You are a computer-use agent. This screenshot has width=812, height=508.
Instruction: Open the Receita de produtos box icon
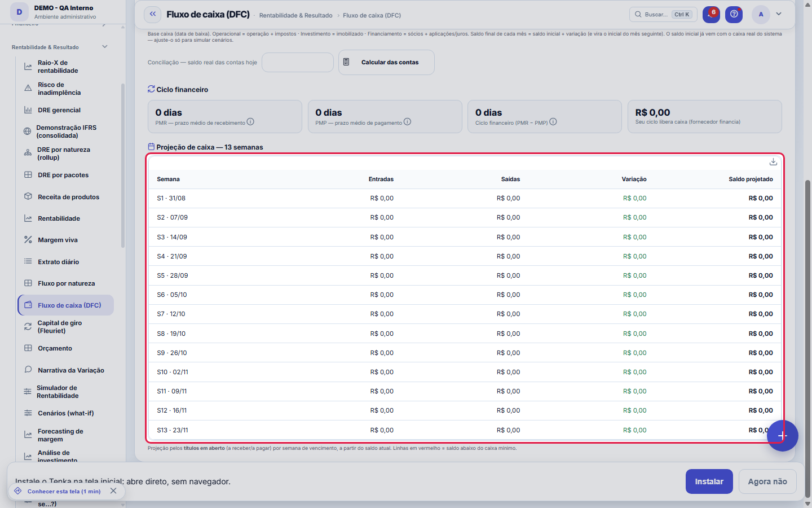click(28, 197)
